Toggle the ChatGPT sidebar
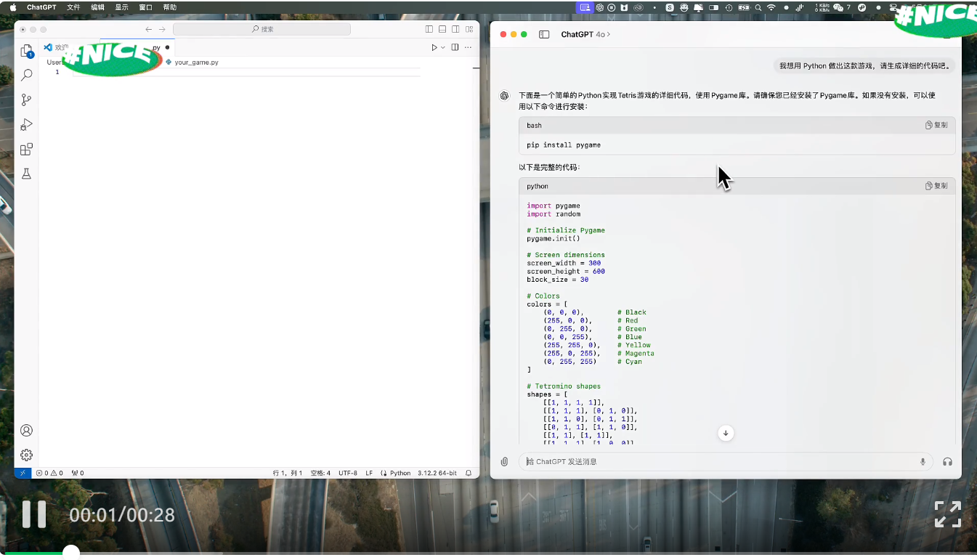The height and width of the screenshot is (560, 977). click(544, 34)
